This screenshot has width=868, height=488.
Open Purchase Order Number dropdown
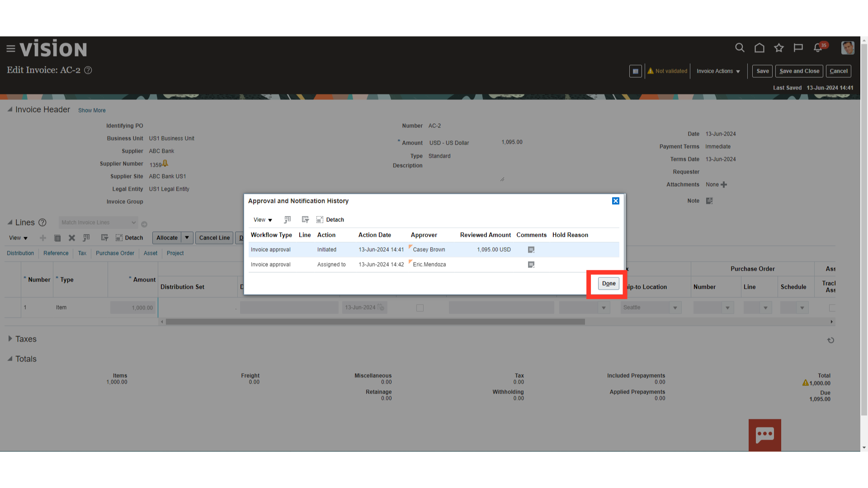pyautogui.click(x=727, y=308)
